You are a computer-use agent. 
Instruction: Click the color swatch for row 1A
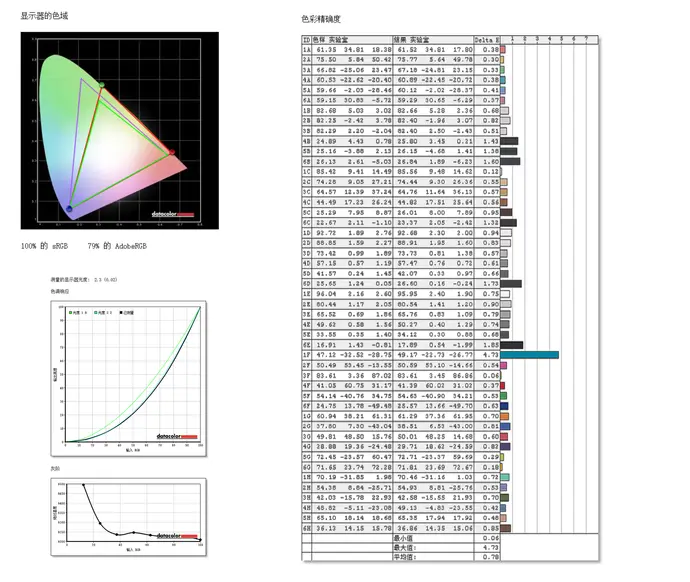(504, 49)
